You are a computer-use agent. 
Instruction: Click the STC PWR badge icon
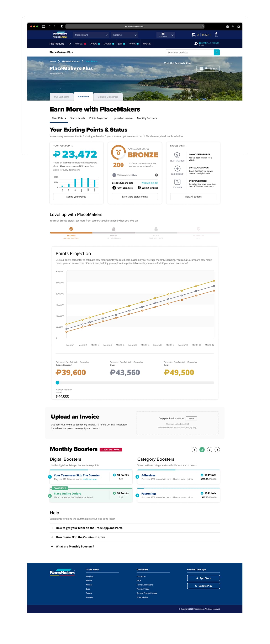(x=177, y=182)
